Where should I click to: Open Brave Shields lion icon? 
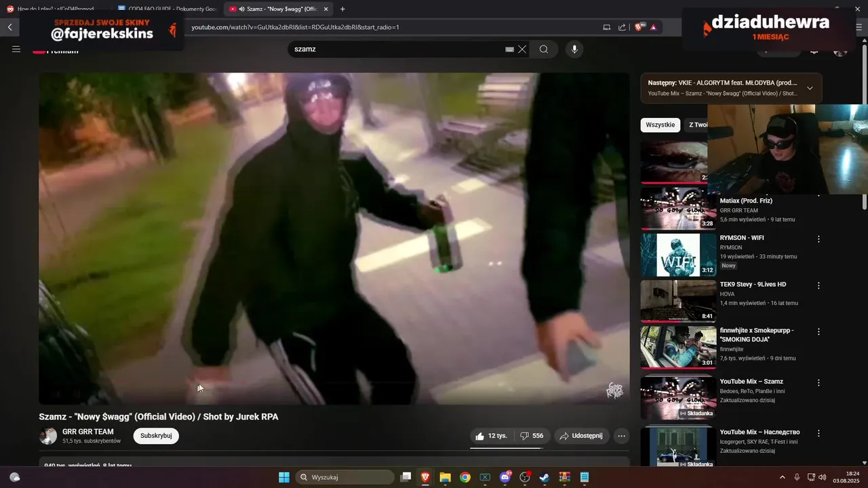pos(639,27)
